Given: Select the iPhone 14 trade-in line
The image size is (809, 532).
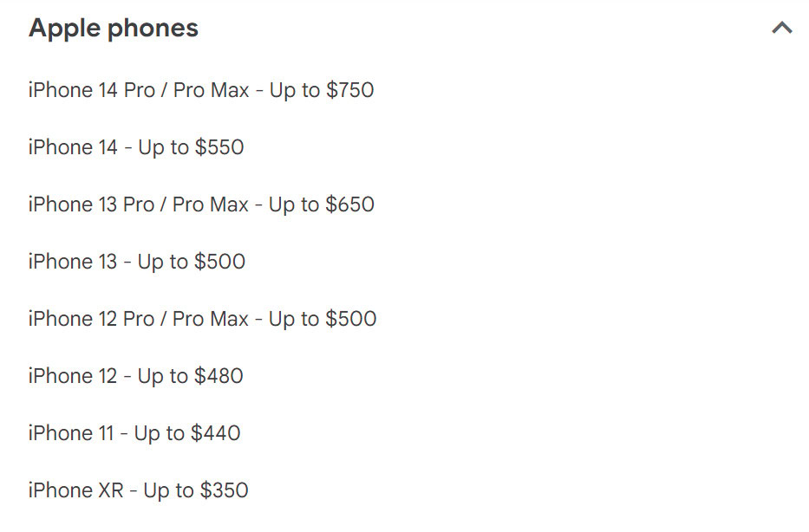Looking at the screenshot, I should [135, 147].
